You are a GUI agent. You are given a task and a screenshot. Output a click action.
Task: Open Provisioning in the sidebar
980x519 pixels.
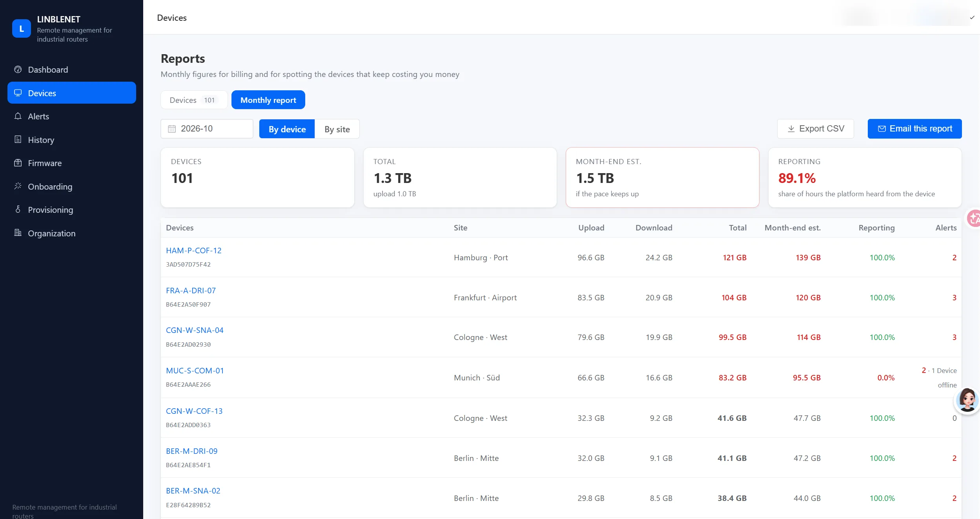[71, 210]
